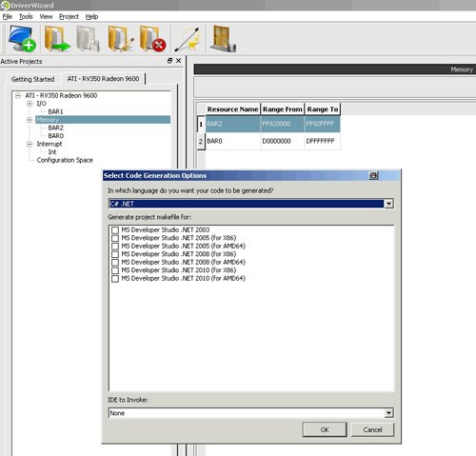
Task: Check MS Developer Studio .NET 2005 (for AMD64)
Action: [115, 247]
